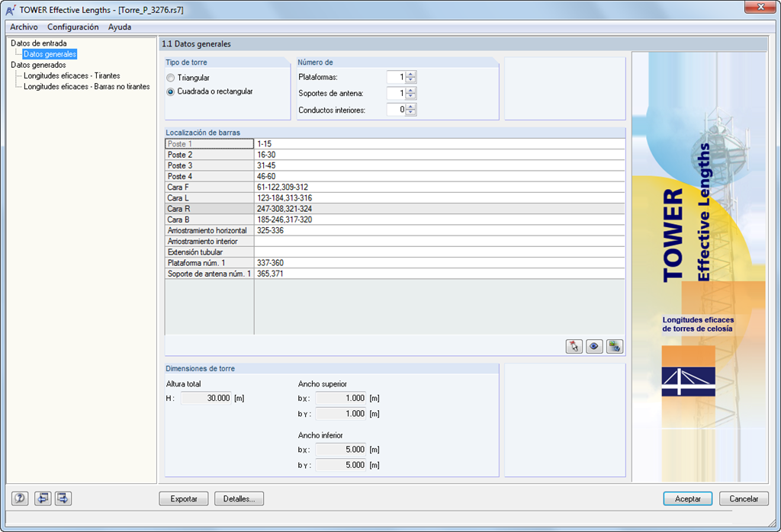Click the application tower logo icon in title bar

coord(9,10)
